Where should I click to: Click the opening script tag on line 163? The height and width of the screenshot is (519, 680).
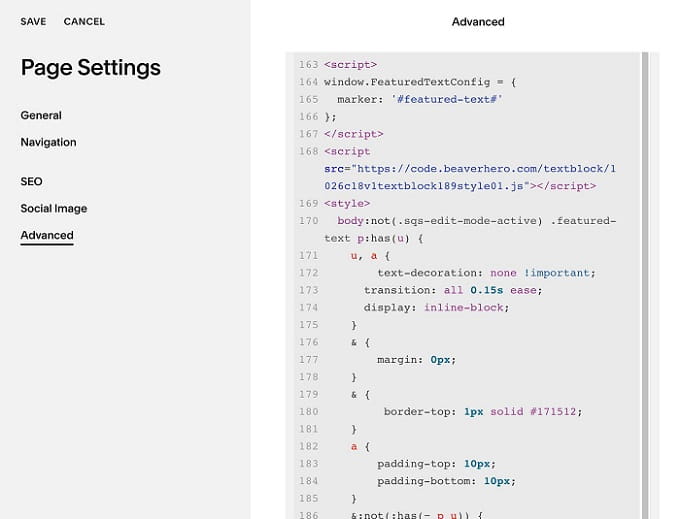pos(350,65)
